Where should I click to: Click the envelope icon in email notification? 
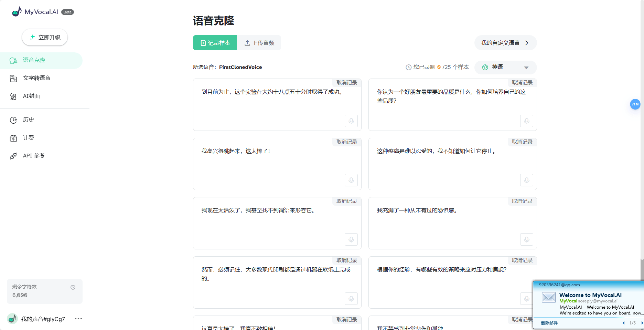(548, 298)
